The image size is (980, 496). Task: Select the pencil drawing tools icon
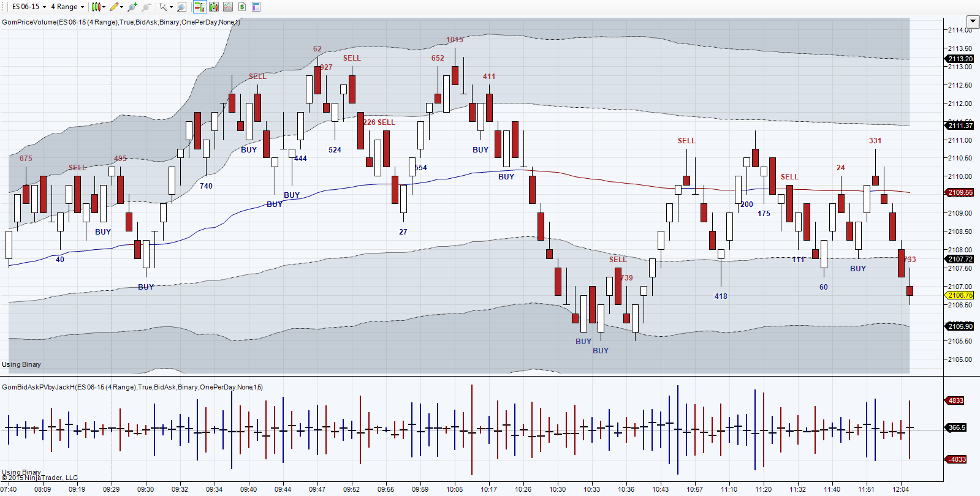coord(114,7)
